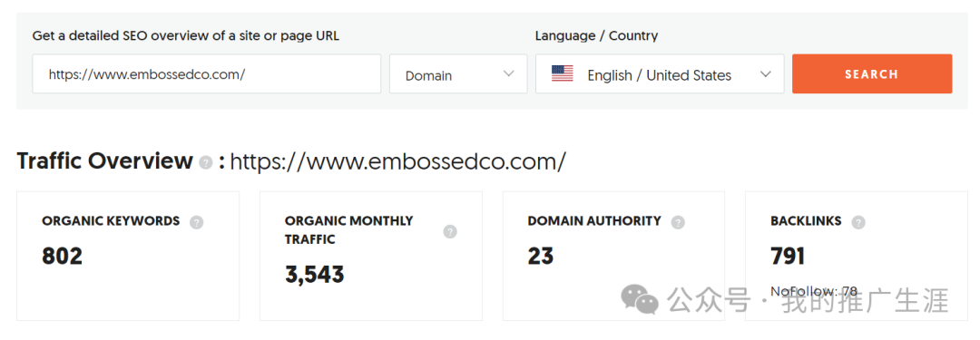Select the Organic Monthly Traffic figure 3,543
Screen dimensions: 980x340
coord(314,275)
